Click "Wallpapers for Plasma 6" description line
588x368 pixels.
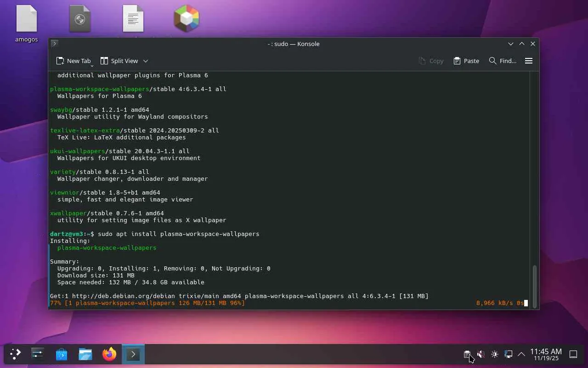tap(100, 96)
